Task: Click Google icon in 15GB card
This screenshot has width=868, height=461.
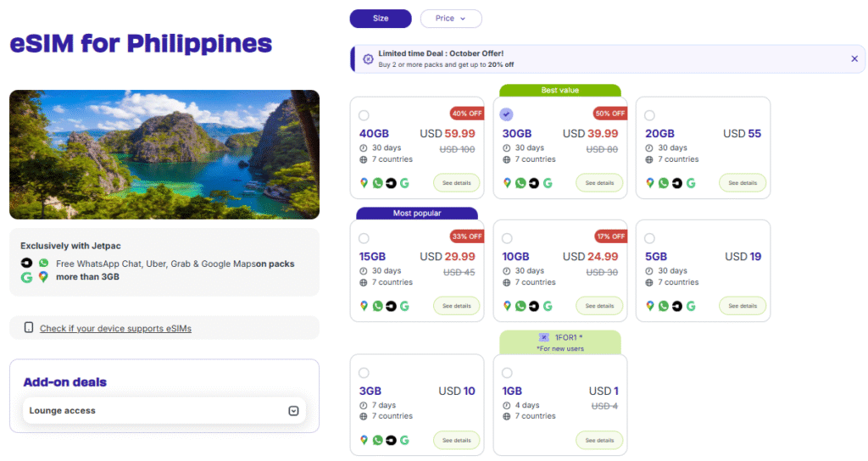Action: point(404,306)
